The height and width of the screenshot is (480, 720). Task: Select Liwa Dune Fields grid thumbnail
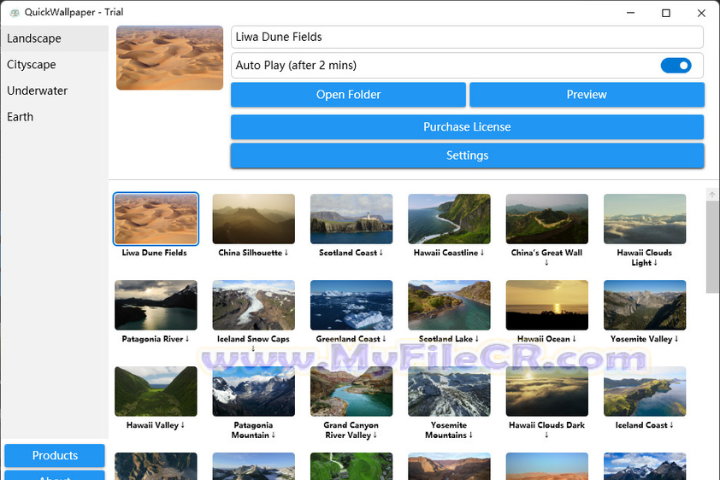(156, 219)
